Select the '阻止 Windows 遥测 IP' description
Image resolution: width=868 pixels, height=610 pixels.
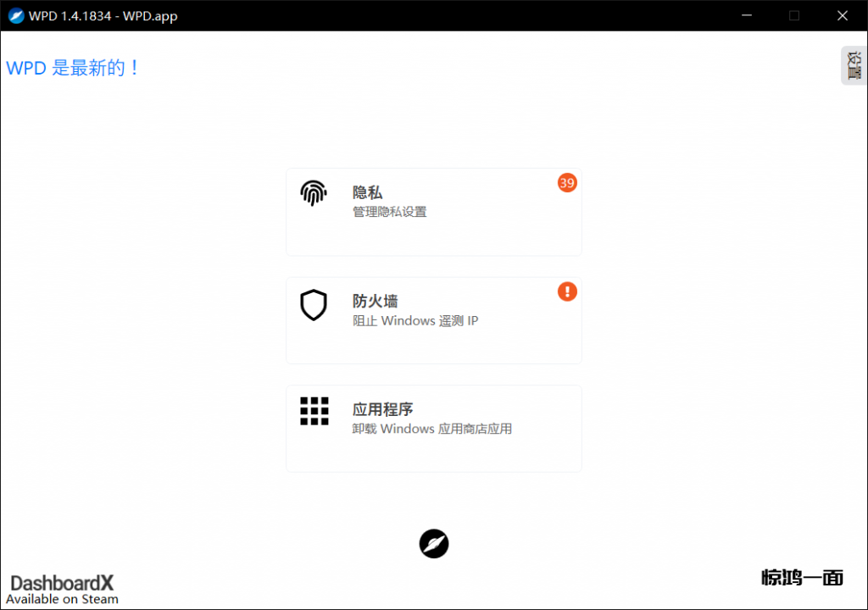[415, 321]
